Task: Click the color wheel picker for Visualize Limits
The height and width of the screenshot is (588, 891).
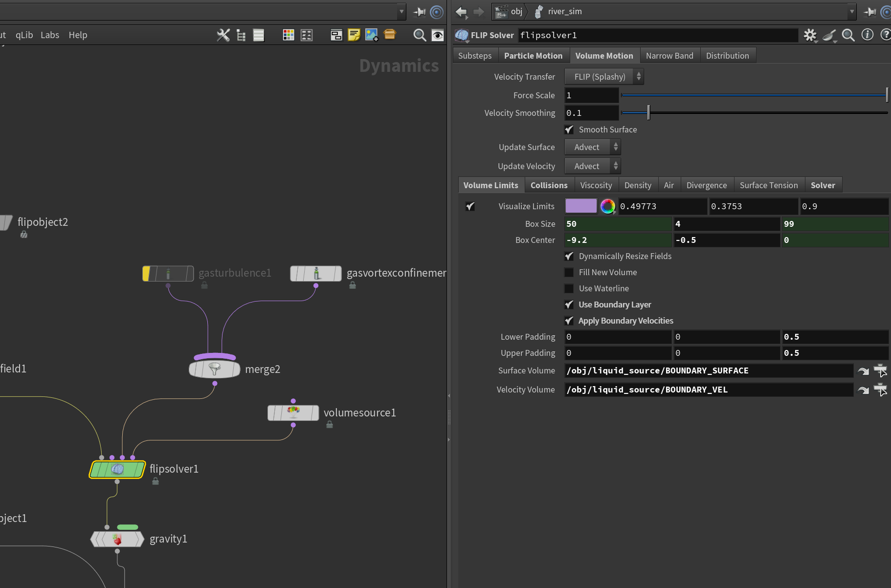Action: click(608, 206)
